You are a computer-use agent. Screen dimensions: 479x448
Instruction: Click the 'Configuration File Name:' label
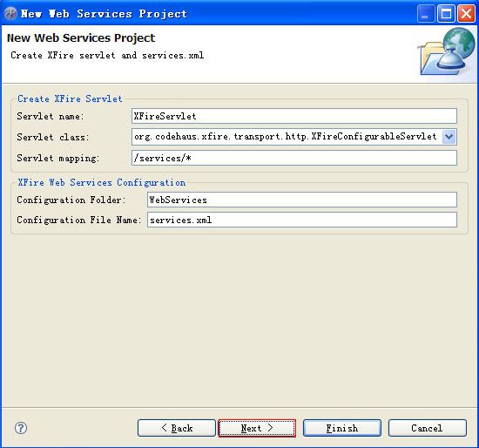78,220
